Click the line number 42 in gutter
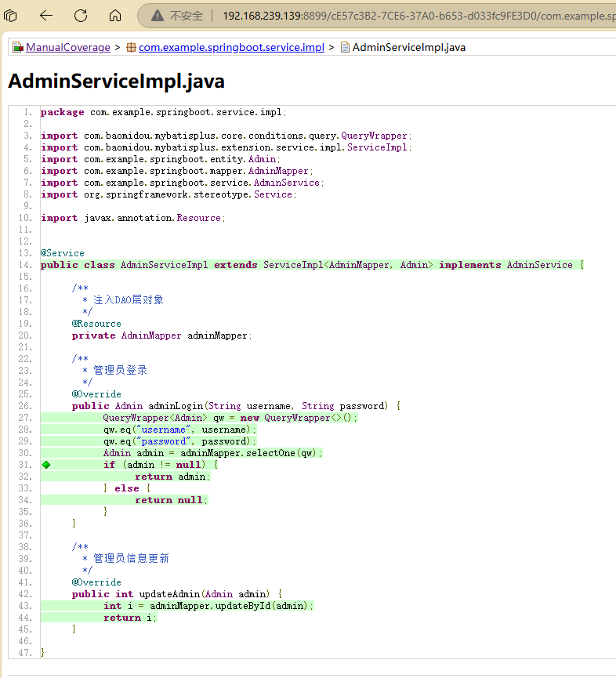This screenshot has height=678, width=616. [25, 594]
